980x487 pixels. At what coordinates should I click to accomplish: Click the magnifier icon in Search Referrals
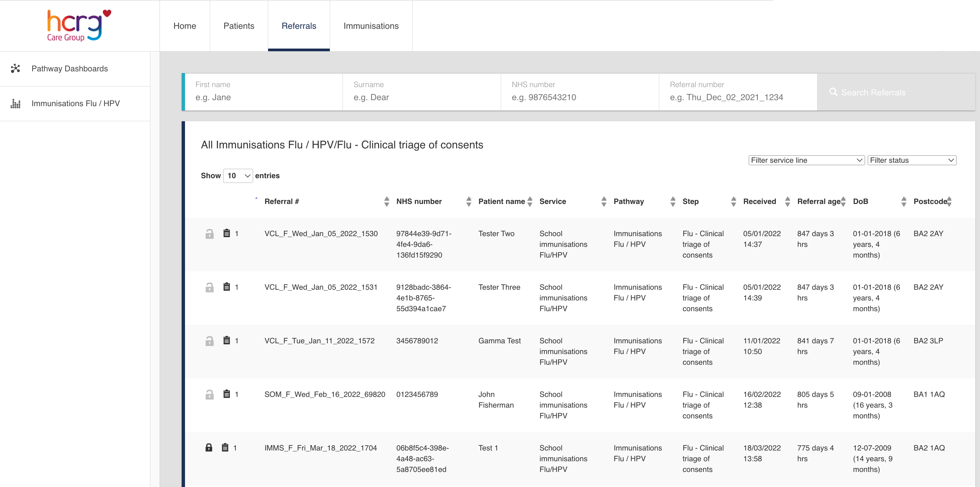point(833,92)
